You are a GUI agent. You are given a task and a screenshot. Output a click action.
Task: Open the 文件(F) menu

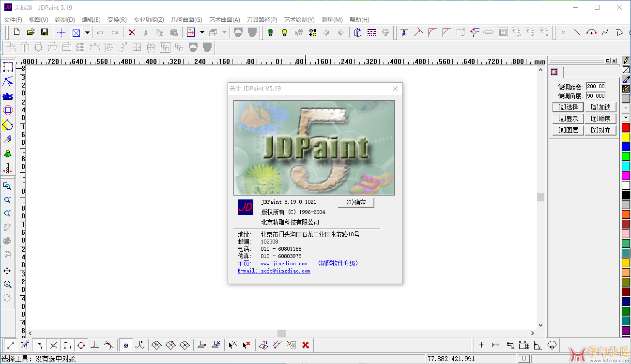click(13, 20)
